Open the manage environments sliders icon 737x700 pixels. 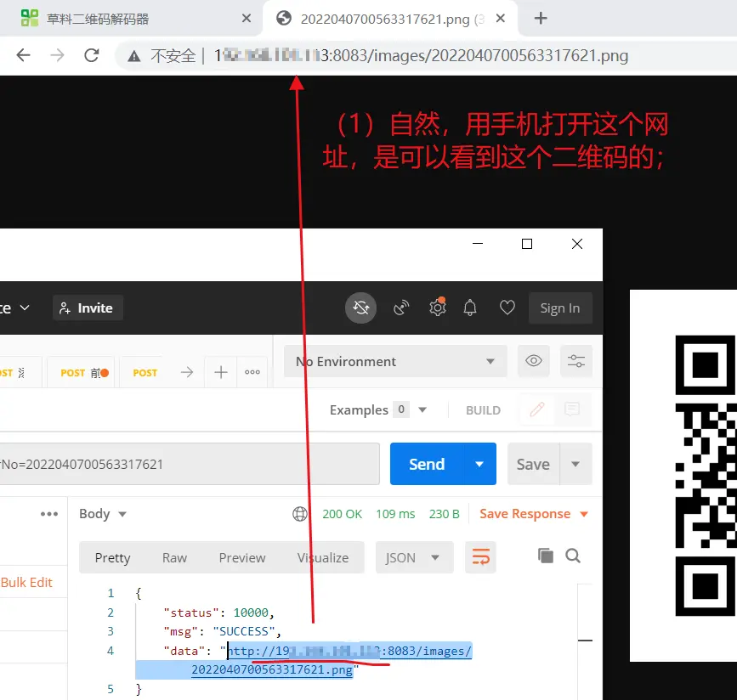point(575,361)
